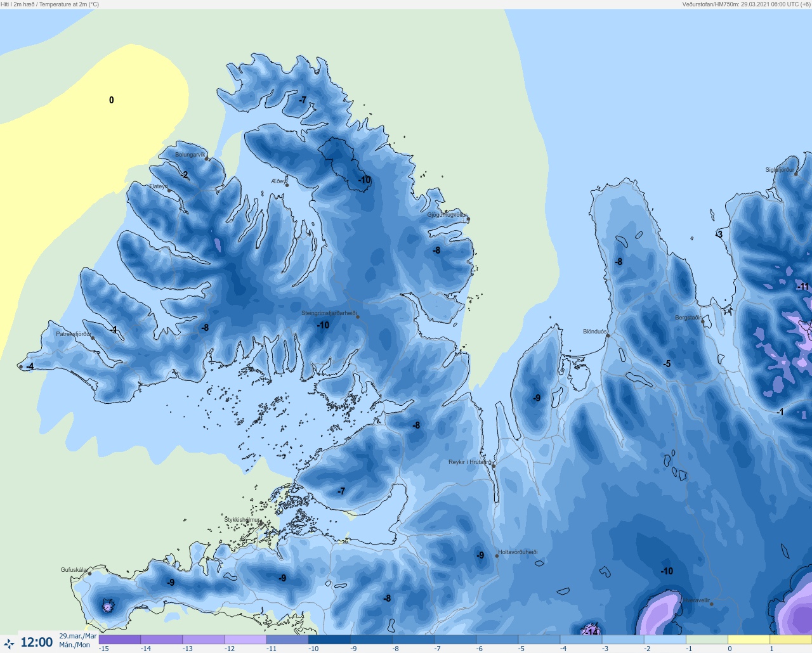This screenshot has width=812, height=653.
Task: Click the -9 value beside Holtavörðuheiði
Action: (480, 555)
